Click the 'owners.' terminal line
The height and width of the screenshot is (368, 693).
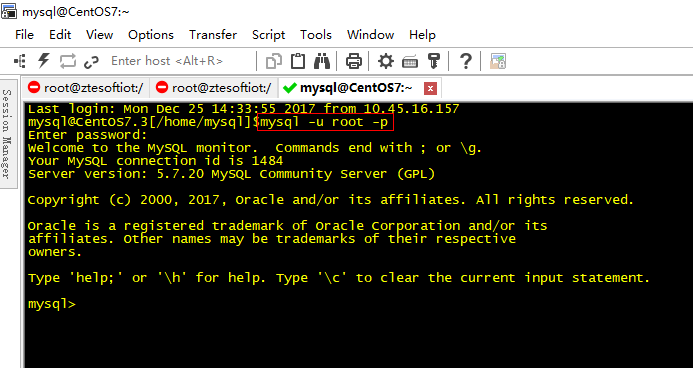[55, 252]
